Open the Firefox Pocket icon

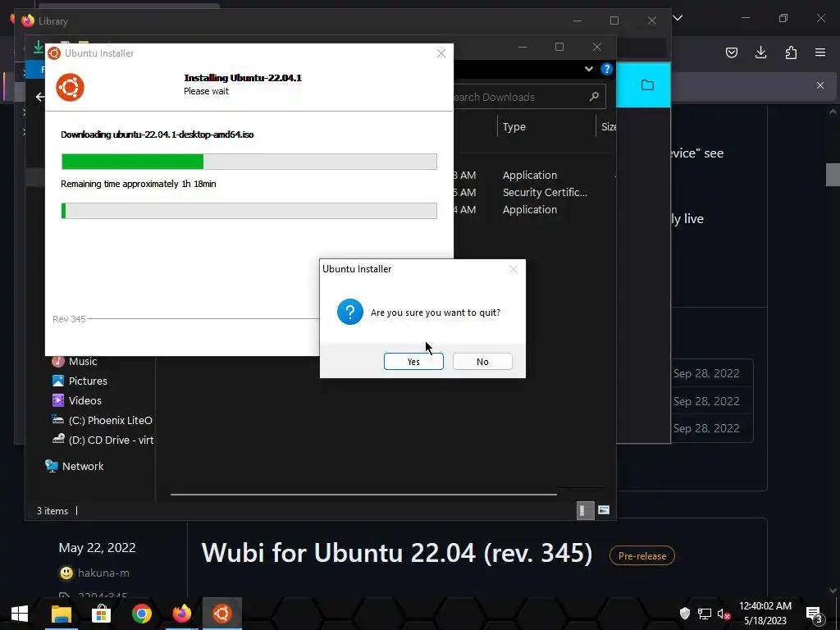(x=731, y=52)
